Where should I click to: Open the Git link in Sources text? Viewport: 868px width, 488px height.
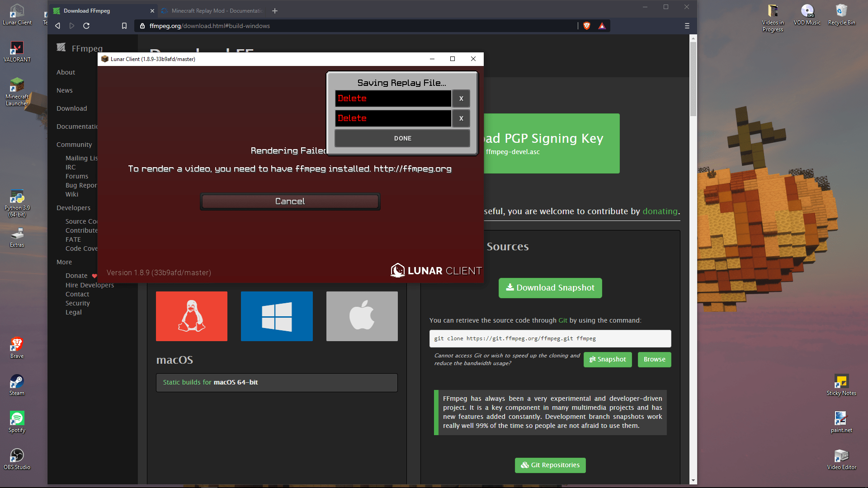pyautogui.click(x=563, y=320)
